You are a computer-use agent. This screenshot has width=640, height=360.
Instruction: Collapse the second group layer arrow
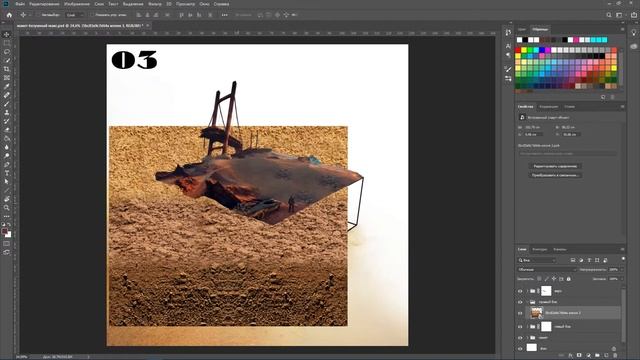(x=527, y=302)
